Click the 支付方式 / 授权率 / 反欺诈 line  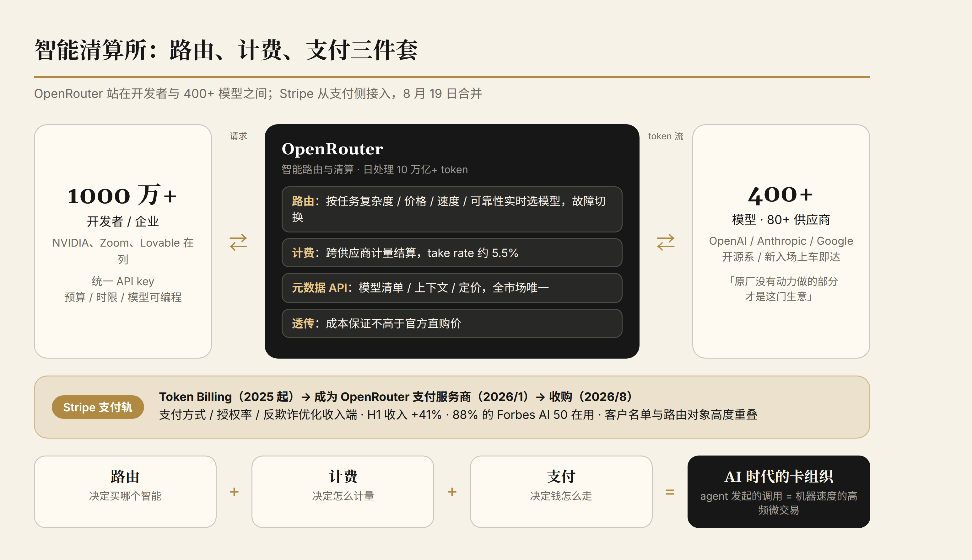[x=458, y=415]
